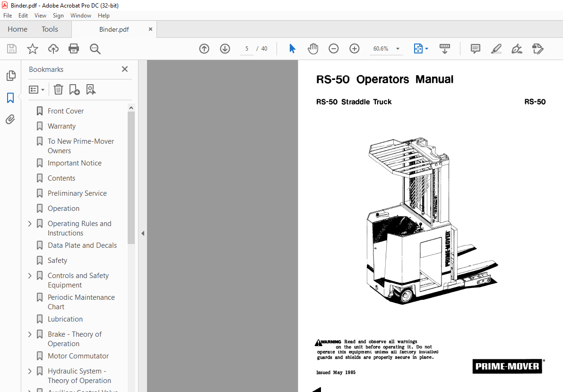Open the zoom level dropdown arrow
563x392 pixels.
(398, 49)
